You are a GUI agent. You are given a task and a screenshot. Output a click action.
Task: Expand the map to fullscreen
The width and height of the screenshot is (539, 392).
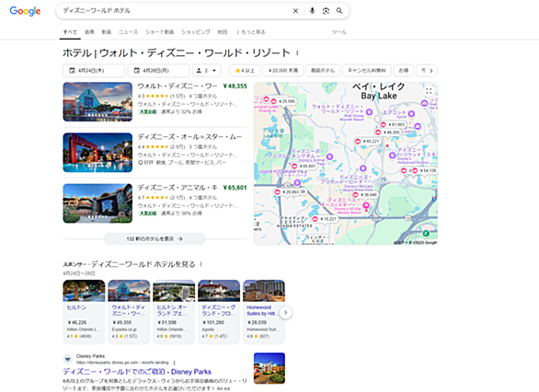[x=429, y=91]
